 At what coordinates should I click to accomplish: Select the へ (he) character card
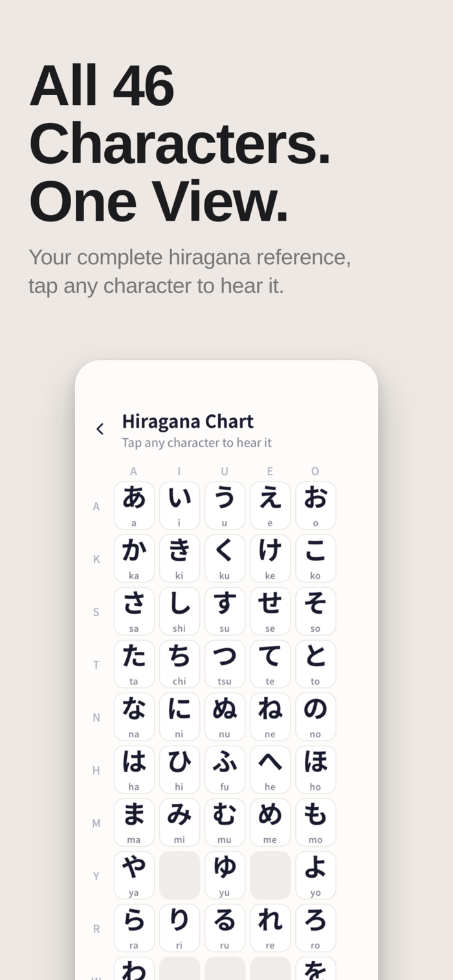(270, 770)
